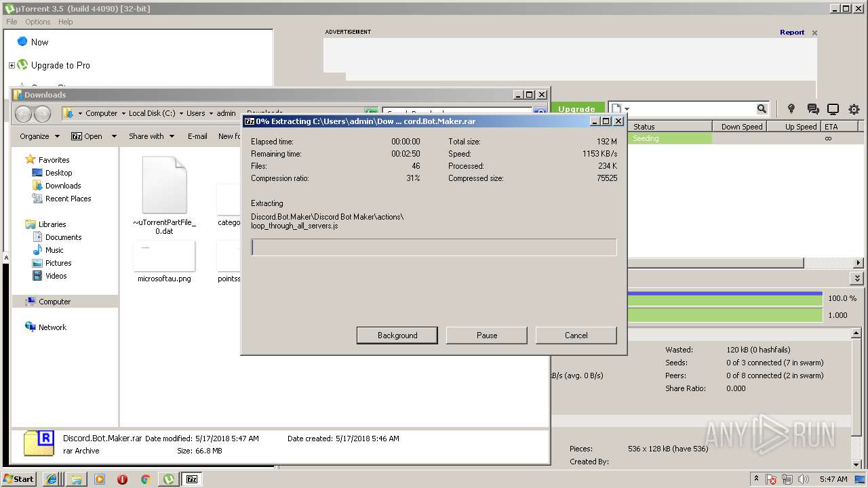Open Recent Places in navigation pane
The height and width of the screenshot is (488, 868).
click(68, 199)
